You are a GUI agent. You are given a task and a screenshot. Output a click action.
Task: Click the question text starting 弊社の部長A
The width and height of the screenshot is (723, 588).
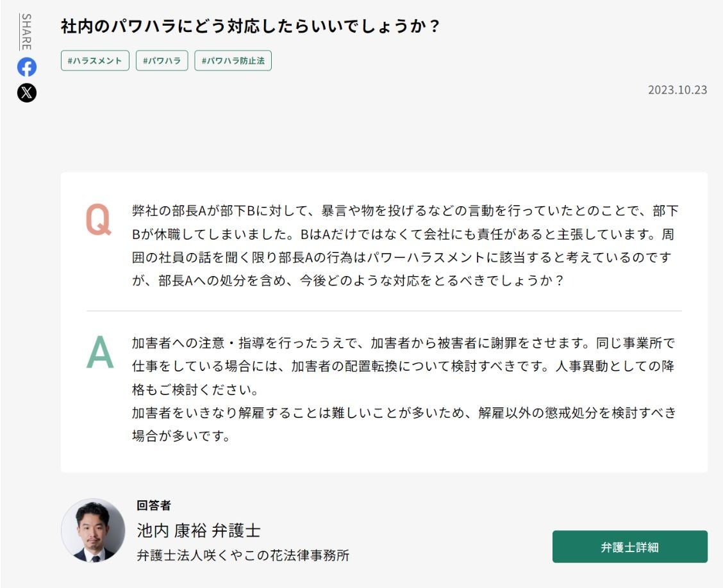(405, 211)
